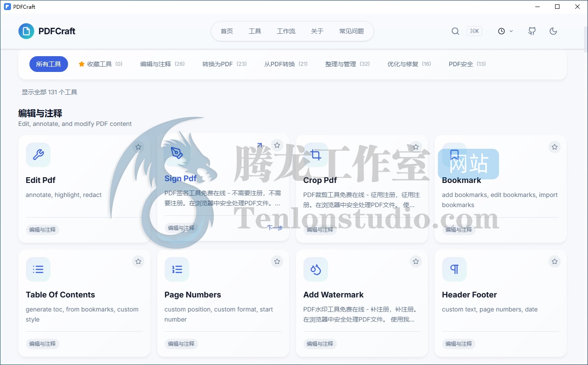Click 编辑与注释 tag on Header Footer card
588x365 pixels.
(x=458, y=344)
